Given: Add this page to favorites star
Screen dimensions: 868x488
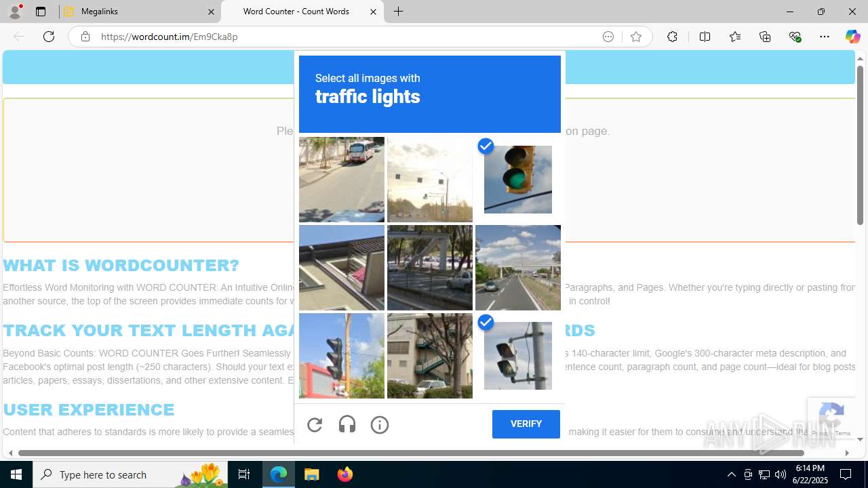Looking at the screenshot, I should (x=636, y=37).
